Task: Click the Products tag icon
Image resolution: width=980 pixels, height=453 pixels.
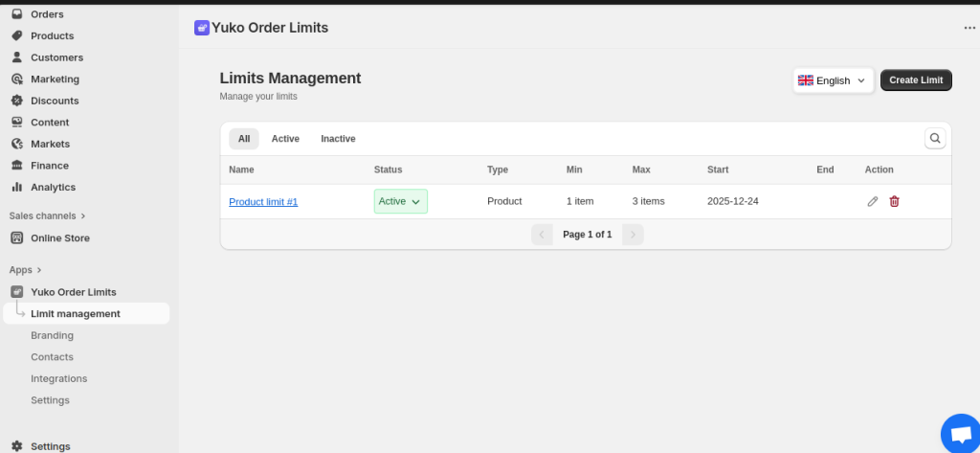Action: tap(17, 35)
